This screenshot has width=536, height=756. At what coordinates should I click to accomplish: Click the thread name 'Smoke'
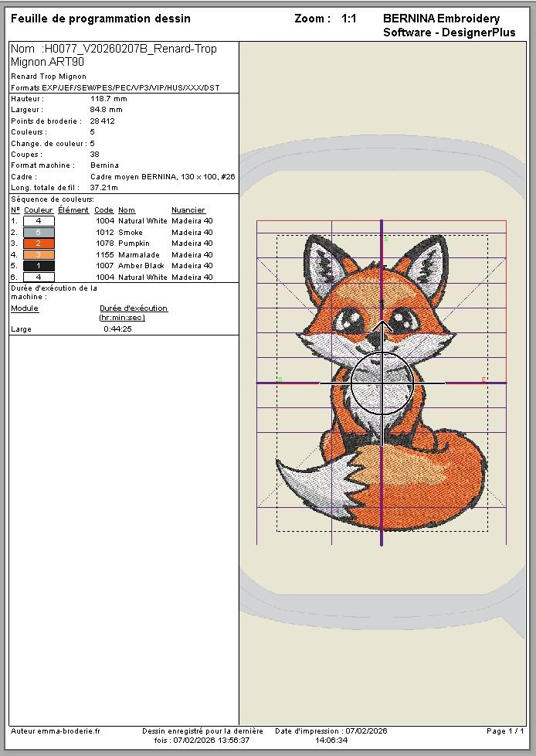131,233
